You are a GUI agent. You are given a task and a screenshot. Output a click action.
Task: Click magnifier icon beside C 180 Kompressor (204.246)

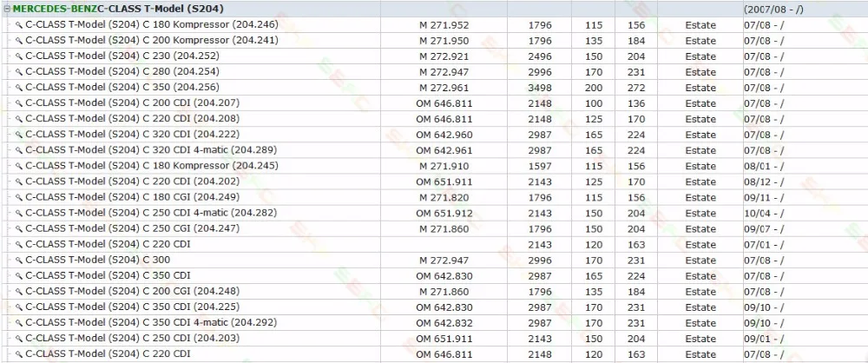coord(19,25)
